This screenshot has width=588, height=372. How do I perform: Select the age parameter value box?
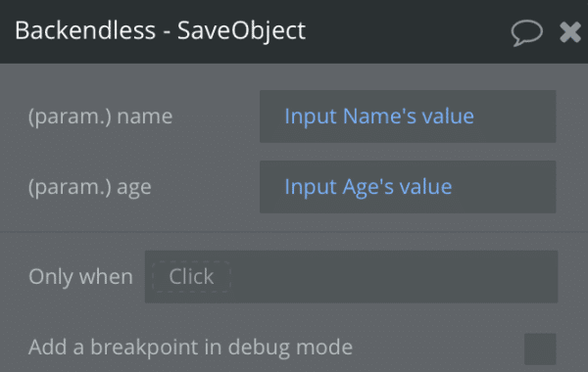(408, 187)
